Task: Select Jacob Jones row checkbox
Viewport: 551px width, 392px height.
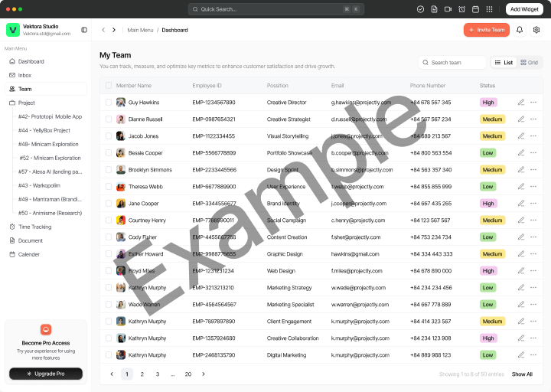Action: click(109, 136)
